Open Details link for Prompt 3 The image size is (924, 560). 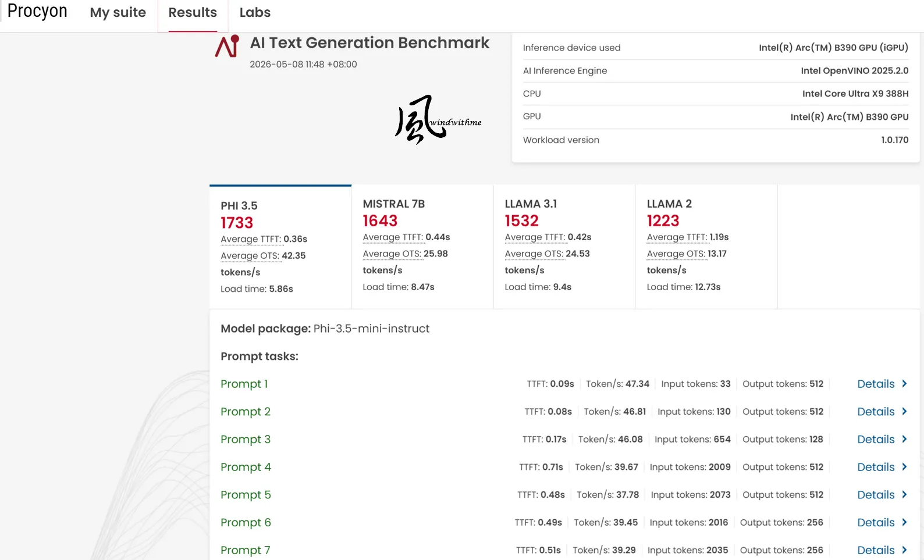click(x=876, y=440)
